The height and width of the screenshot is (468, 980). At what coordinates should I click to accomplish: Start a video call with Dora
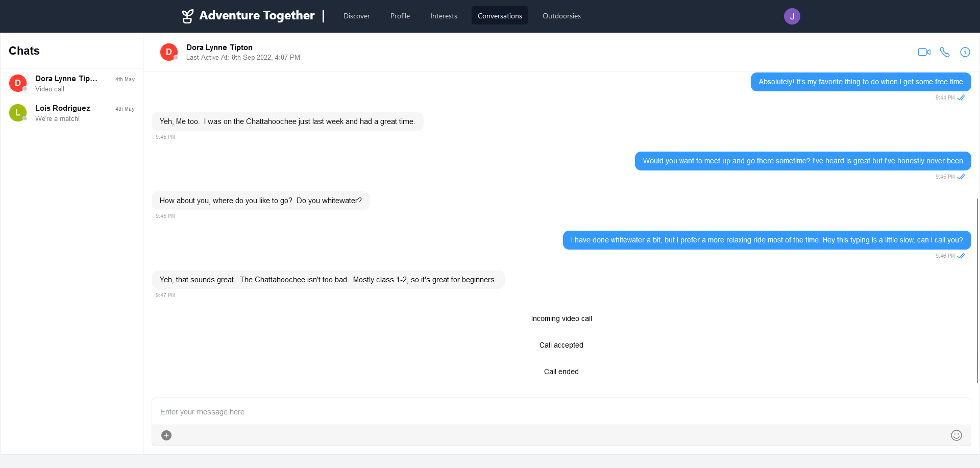924,52
